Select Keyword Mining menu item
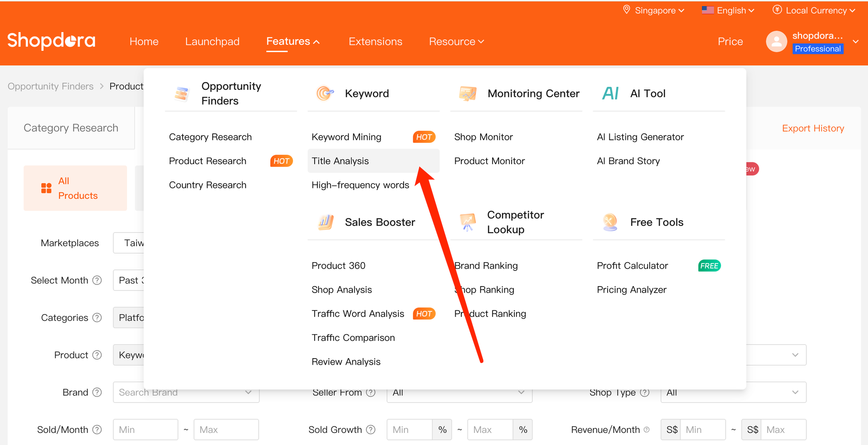868x445 pixels. tap(373, 137)
